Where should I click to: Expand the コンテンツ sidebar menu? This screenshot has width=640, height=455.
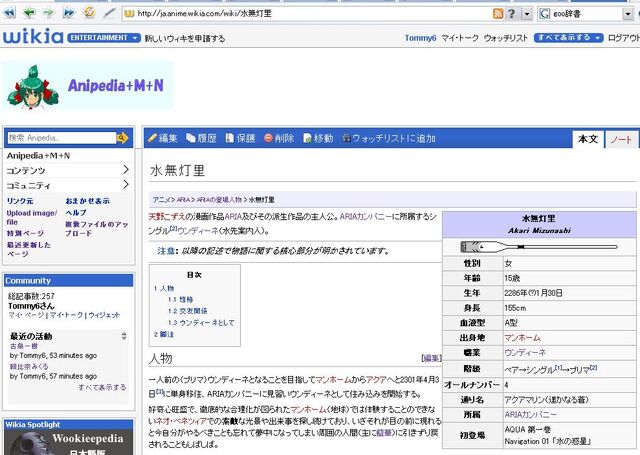click(x=68, y=170)
